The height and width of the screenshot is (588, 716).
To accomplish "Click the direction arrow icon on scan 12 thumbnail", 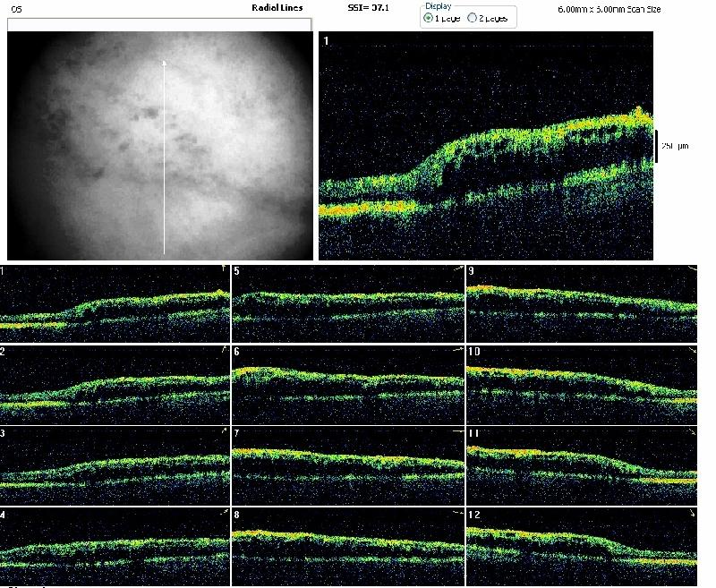I will [x=693, y=516].
